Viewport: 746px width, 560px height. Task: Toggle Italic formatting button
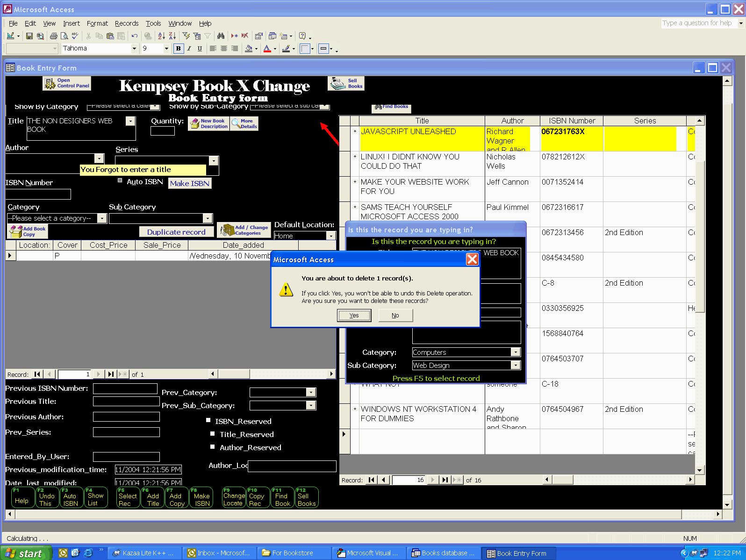(189, 48)
